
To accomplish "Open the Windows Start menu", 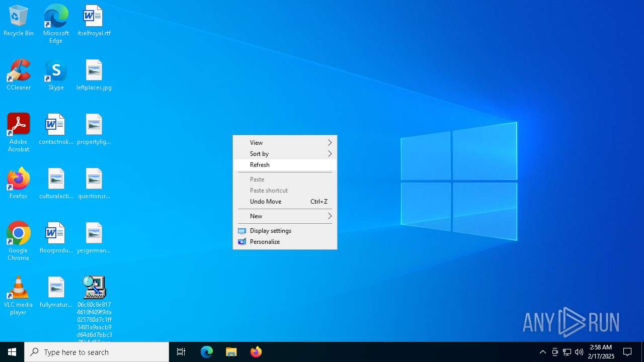I will (12, 352).
